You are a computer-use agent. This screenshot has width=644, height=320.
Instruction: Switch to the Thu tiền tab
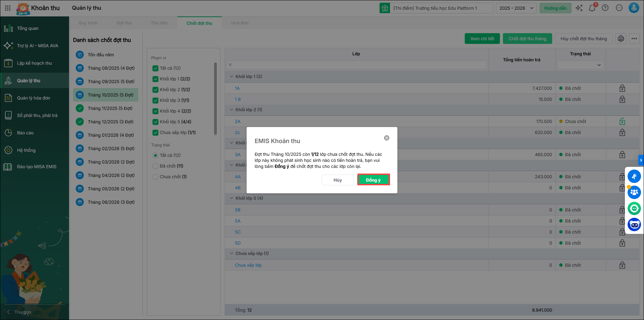[x=159, y=23]
